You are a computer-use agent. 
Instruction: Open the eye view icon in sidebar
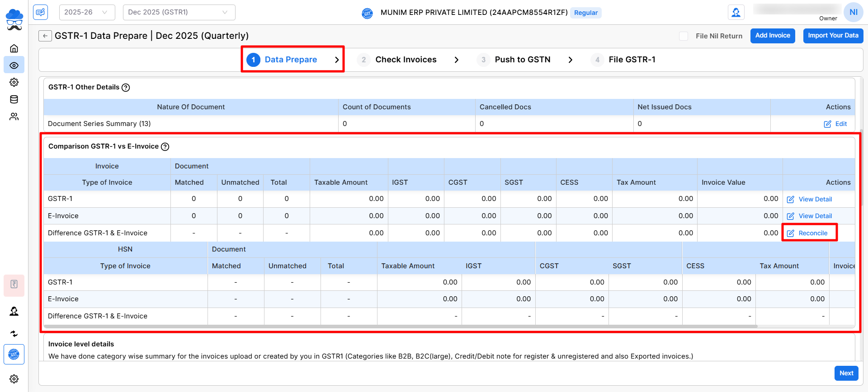tap(14, 65)
